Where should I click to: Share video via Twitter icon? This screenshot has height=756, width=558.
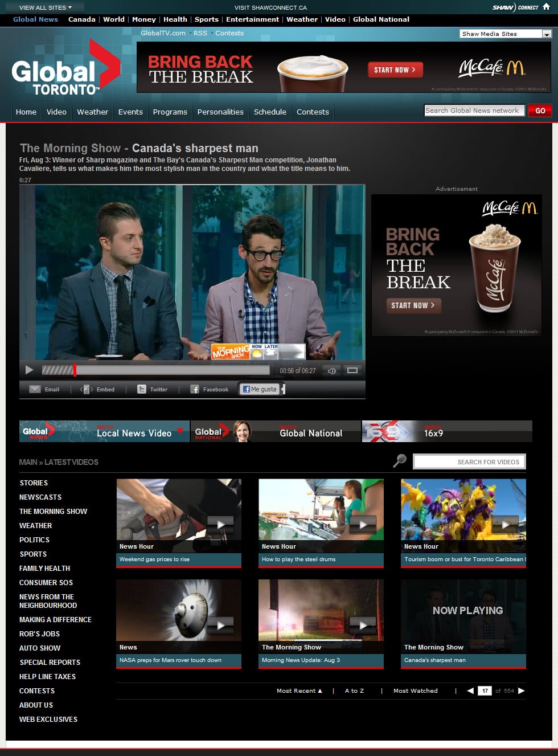tap(142, 390)
